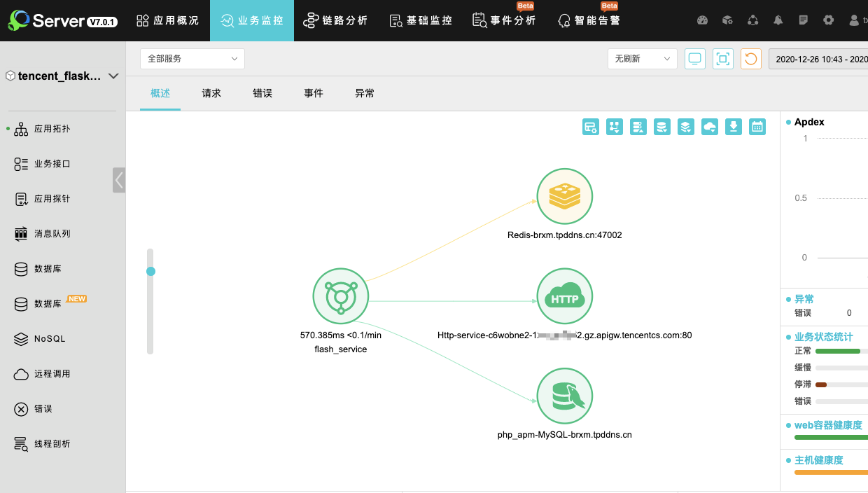Select 消息队列 in the sidebar

[52, 234]
